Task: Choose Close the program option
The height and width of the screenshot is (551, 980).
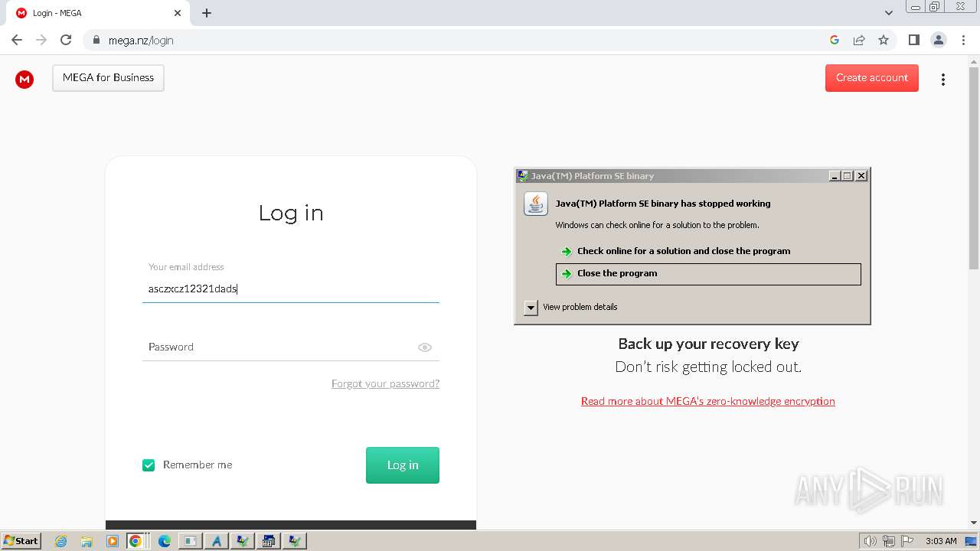Action: [x=708, y=274]
